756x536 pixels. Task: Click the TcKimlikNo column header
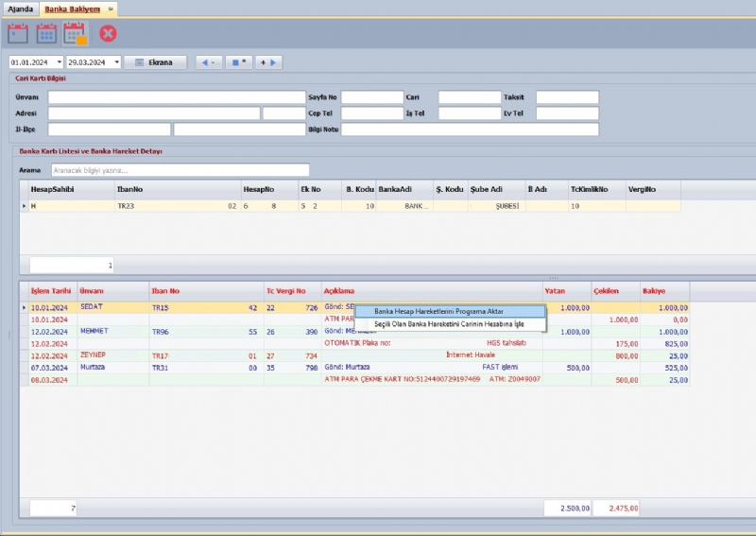(597, 190)
